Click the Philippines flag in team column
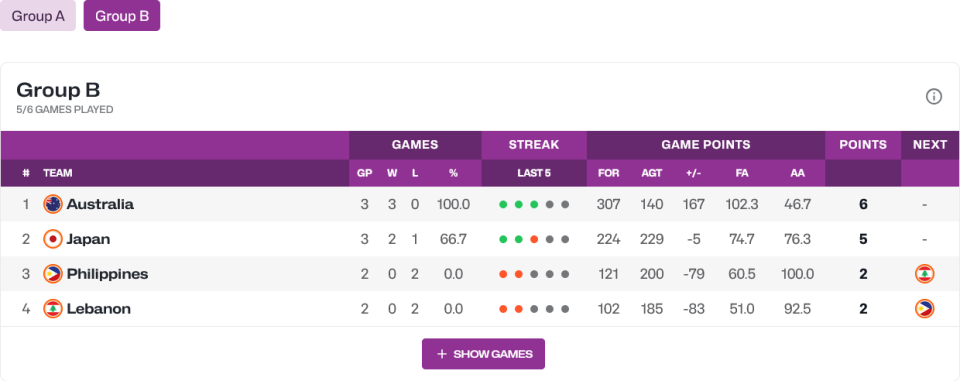 click(53, 274)
